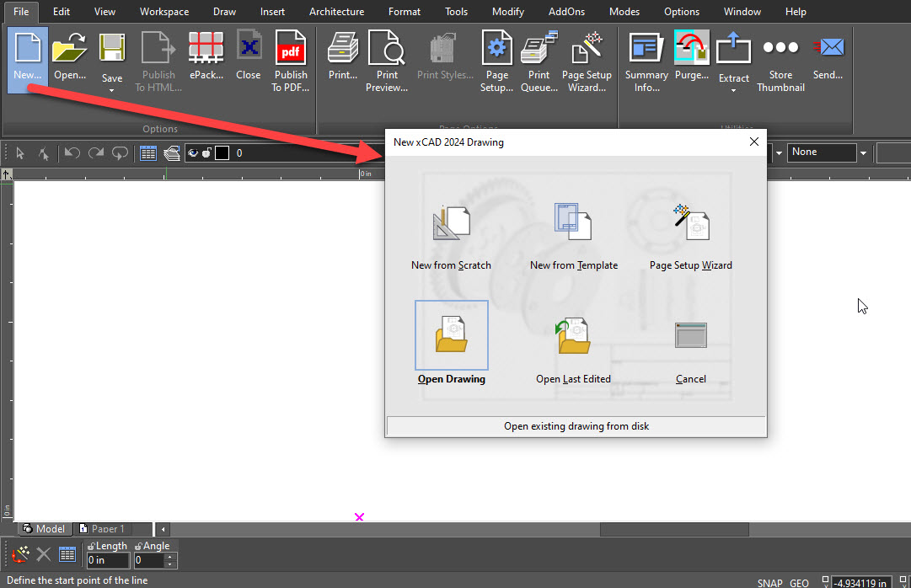Open Summary Info
911x588 pixels.
pyautogui.click(x=646, y=61)
